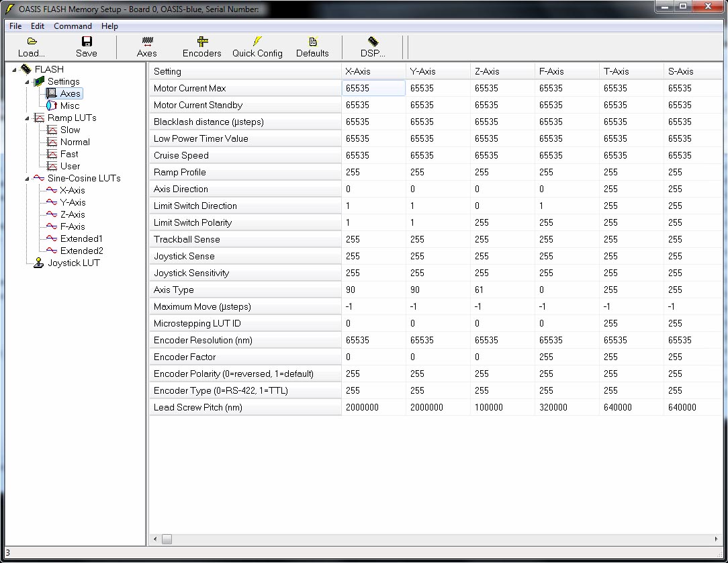Click the X-Axis column header

(x=374, y=71)
